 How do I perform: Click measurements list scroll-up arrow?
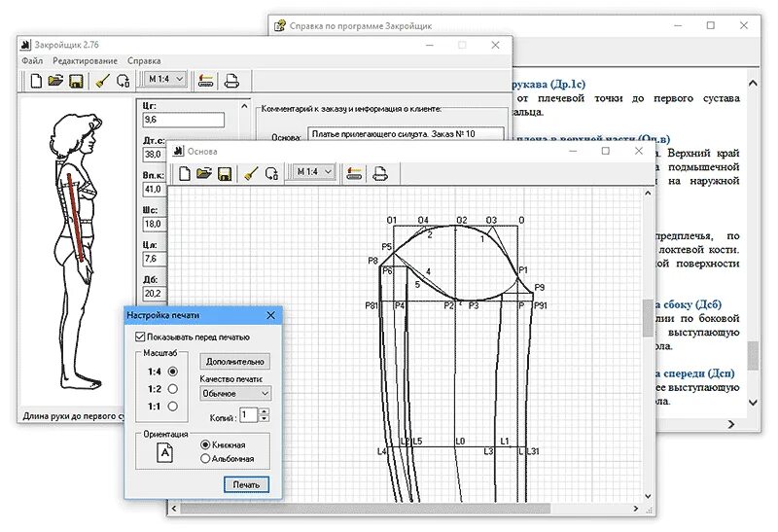(x=244, y=106)
